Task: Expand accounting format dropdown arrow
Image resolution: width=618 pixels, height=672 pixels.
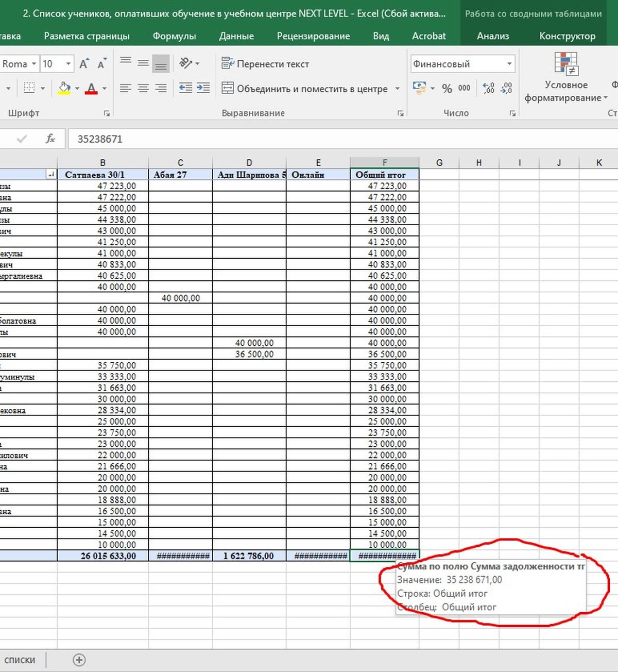Action: 433,89
